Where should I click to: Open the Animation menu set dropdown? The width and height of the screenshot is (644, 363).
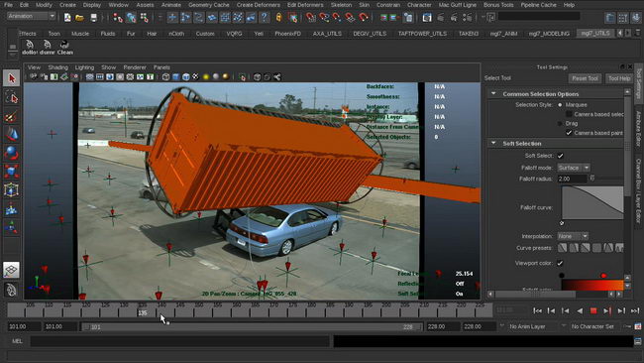coord(32,16)
